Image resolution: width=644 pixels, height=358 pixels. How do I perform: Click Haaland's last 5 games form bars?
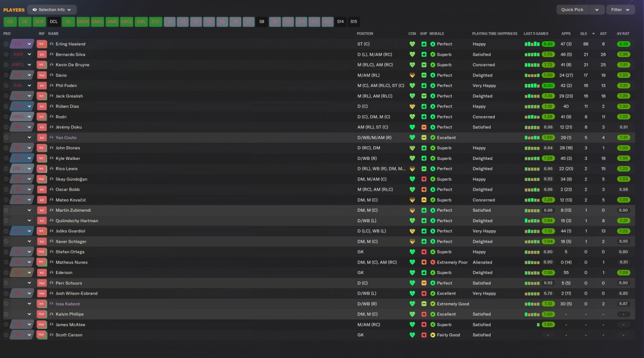tap(532, 44)
